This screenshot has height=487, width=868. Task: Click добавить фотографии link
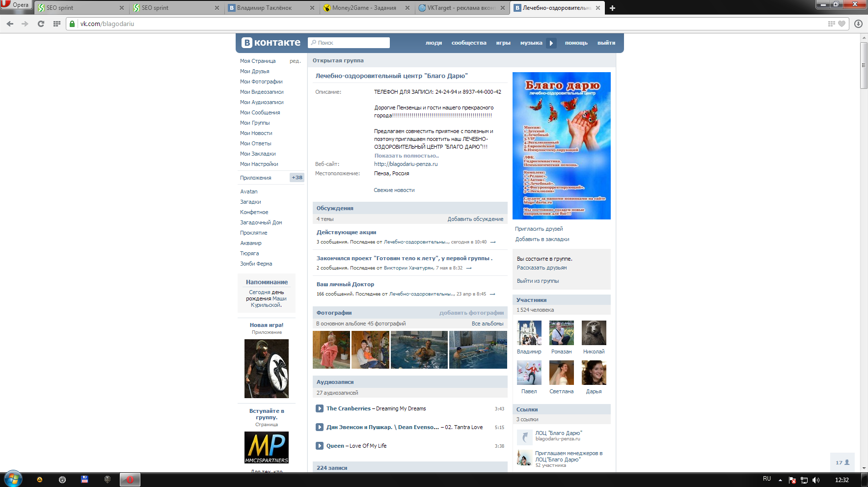coord(471,313)
